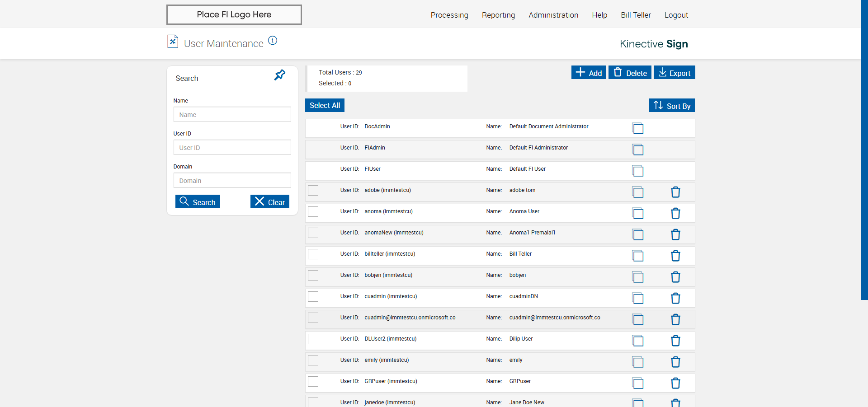The width and height of the screenshot is (868, 407).
Task: Click the Domain search field
Action: click(232, 180)
